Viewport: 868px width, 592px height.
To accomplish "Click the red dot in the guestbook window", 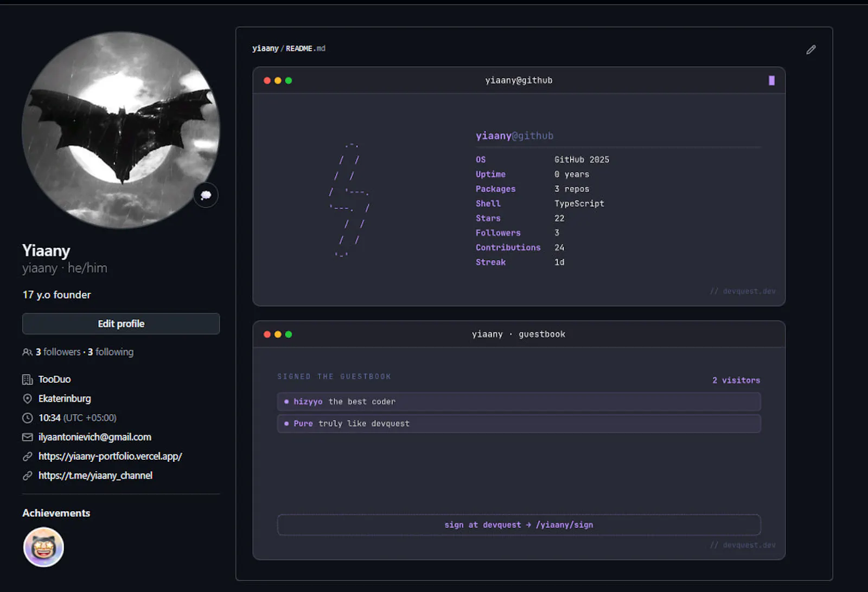I will pos(267,334).
